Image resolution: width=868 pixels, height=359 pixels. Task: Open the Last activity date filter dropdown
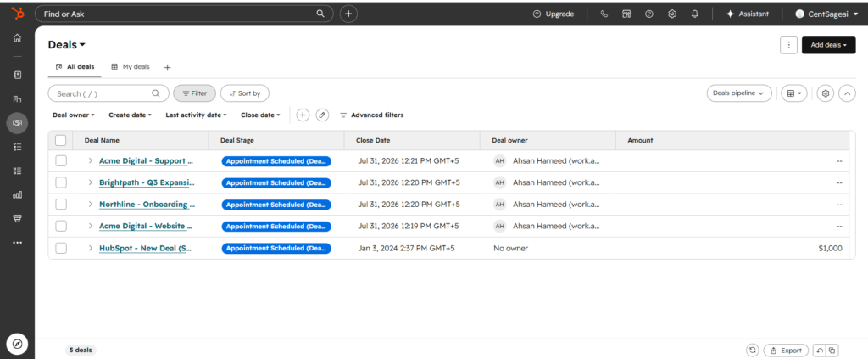pos(197,115)
